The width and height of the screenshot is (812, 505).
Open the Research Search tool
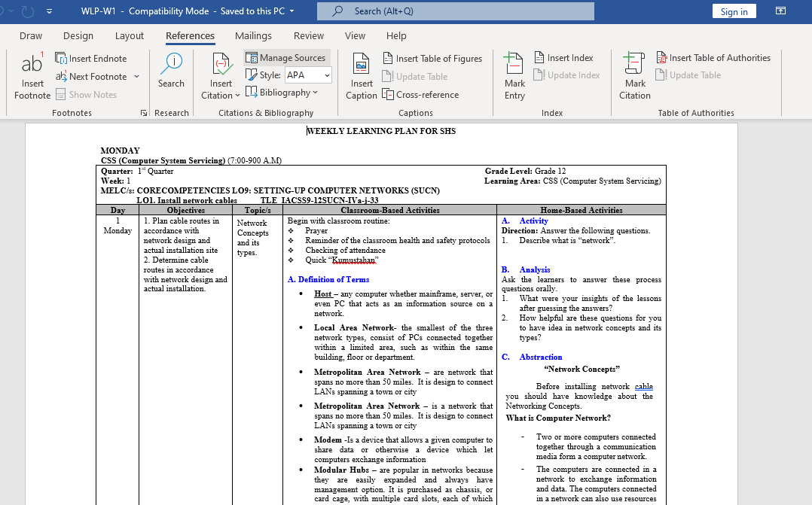[x=171, y=71]
